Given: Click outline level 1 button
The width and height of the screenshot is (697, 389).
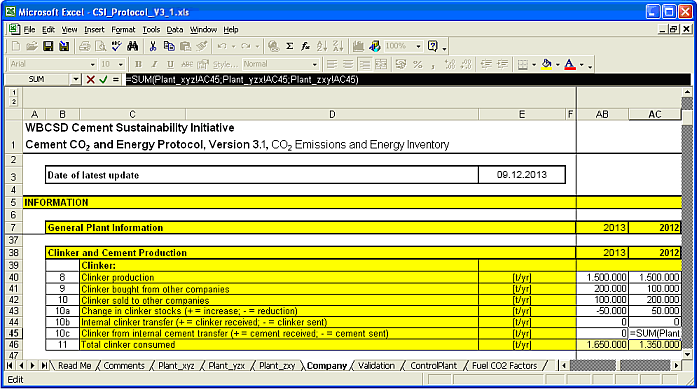Looking at the screenshot, I should pyautogui.click(x=14, y=92).
